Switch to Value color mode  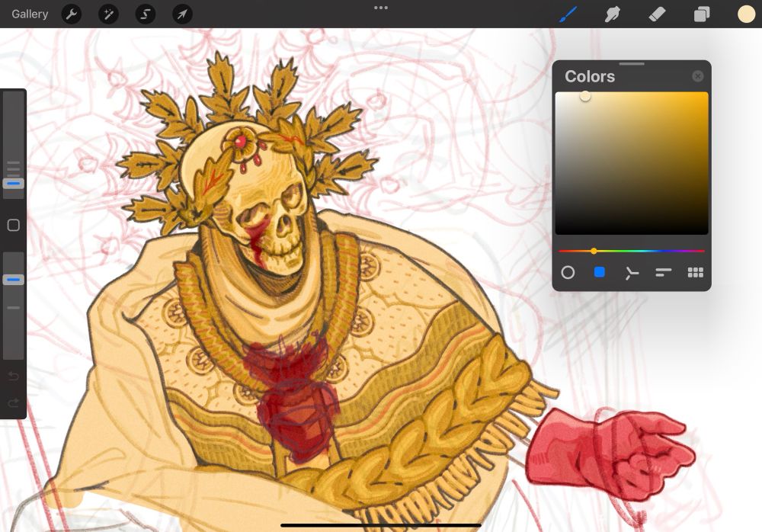pos(664,272)
